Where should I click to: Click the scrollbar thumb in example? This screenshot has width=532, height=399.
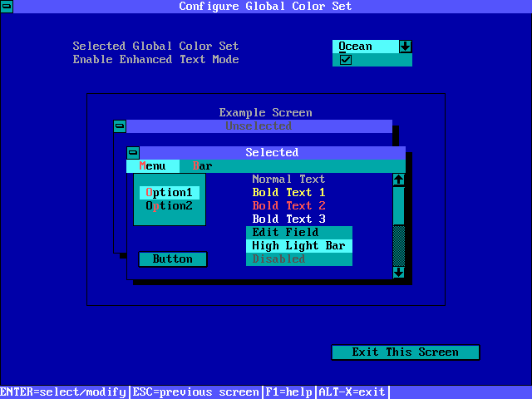(398, 205)
